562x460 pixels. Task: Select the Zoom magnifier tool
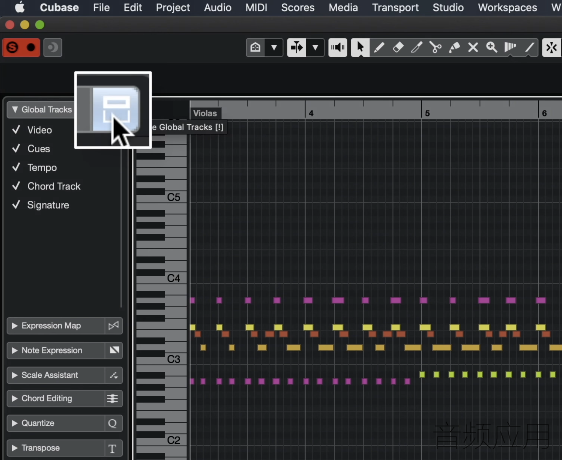coord(492,47)
